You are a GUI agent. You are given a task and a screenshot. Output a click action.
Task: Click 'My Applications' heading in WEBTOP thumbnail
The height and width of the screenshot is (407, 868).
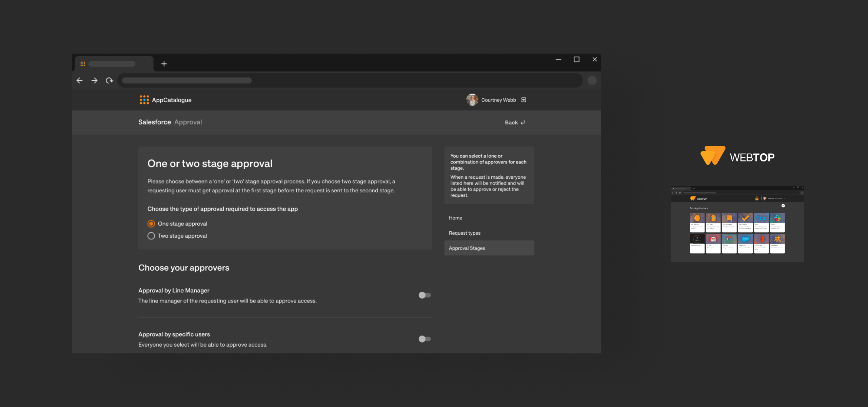point(699,208)
